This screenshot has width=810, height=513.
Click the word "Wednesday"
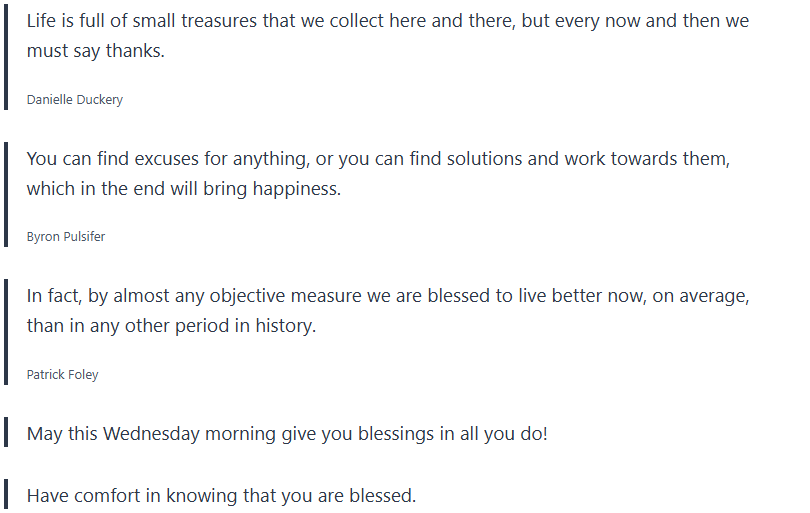tap(151, 434)
